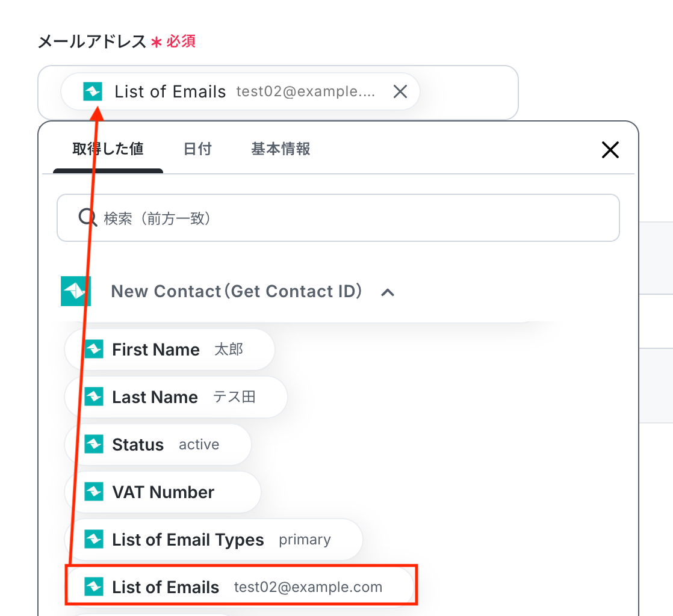The image size is (673, 616).
Task: Click the New Contact (Get Contact ID) heading
Action: [x=237, y=291]
